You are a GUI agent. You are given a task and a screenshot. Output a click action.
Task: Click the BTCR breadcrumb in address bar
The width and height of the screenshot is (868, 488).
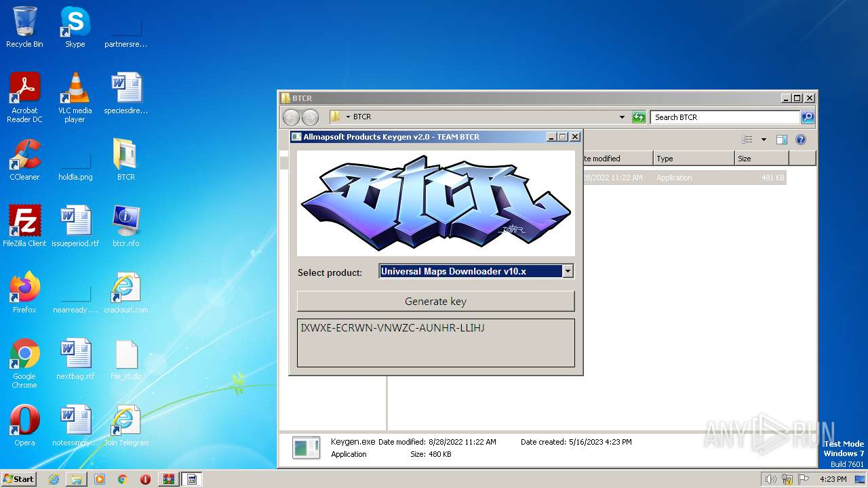click(x=362, y=117)
